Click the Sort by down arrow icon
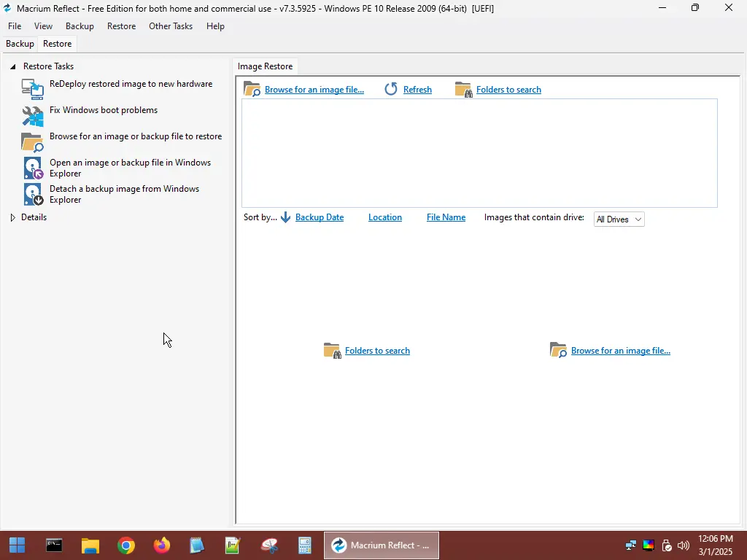 285,217
